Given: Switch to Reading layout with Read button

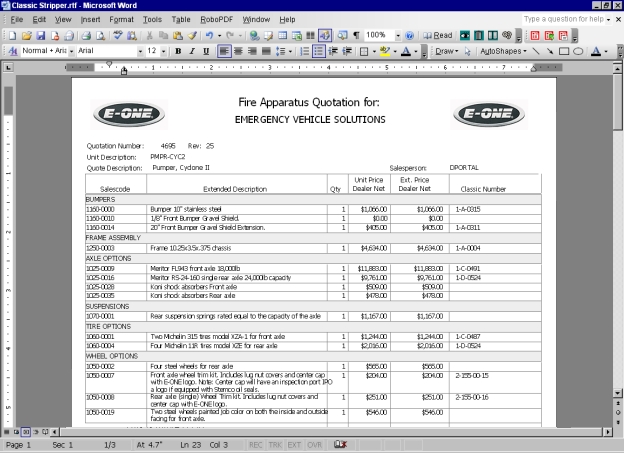Looking at the screenshot, I should [438, 35].
